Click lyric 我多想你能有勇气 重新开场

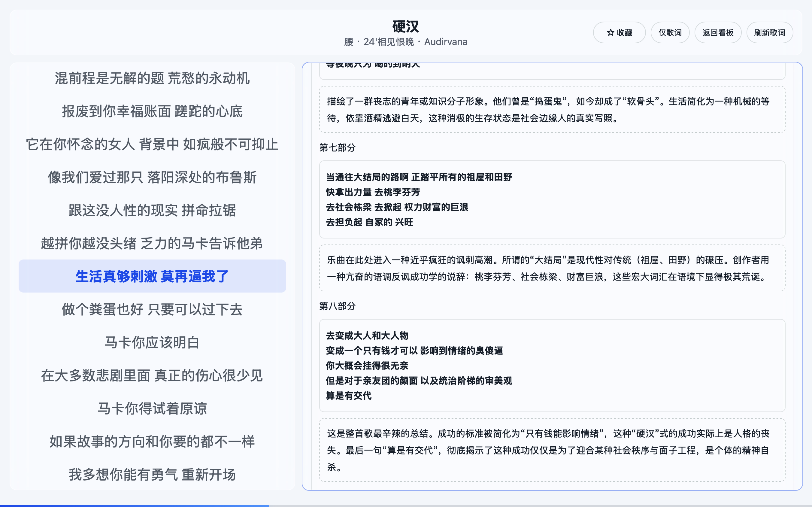(x=152, y=475)
